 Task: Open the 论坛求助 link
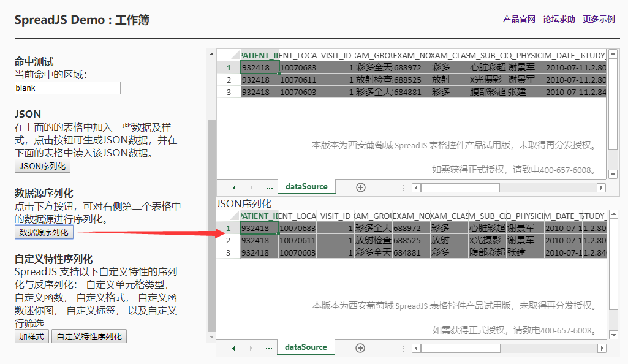(x=559, y=19)
